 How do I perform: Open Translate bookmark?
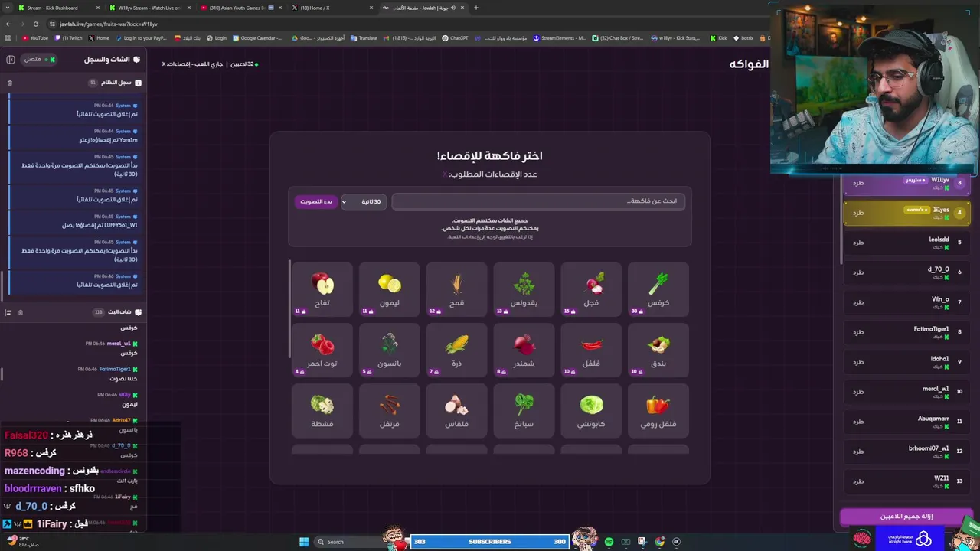click(x=364, y=37)
